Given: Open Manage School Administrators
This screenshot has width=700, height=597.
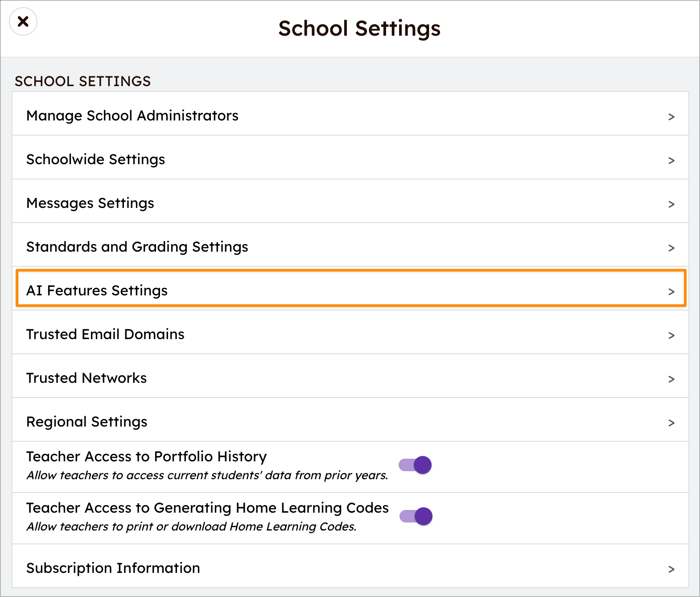Looking at the screenshot, I should [x=132, y=116].
